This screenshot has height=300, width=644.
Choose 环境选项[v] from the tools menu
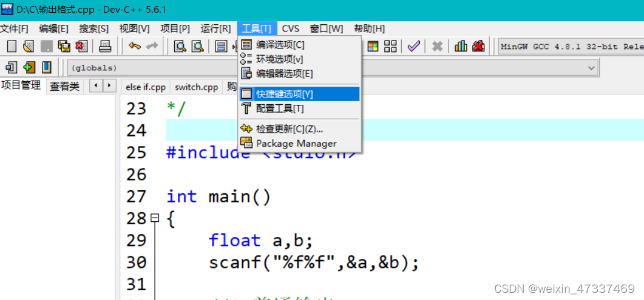tap(299, 59)
